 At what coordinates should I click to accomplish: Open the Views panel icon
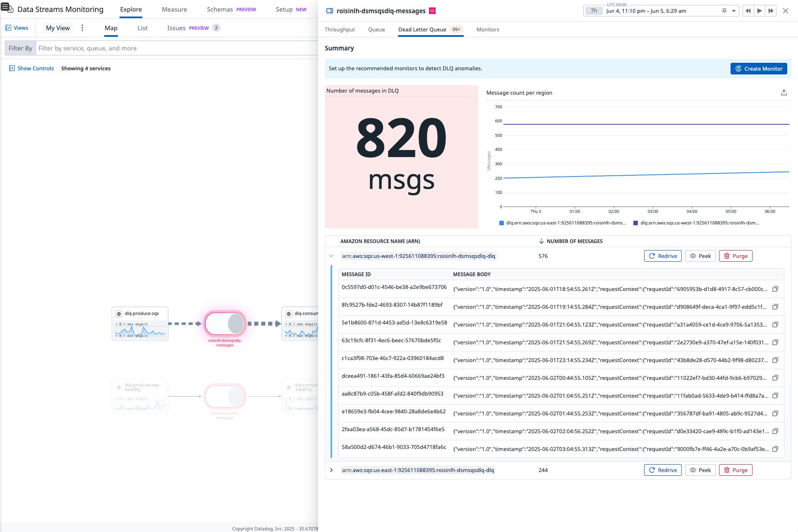click(x=8, y=27)
